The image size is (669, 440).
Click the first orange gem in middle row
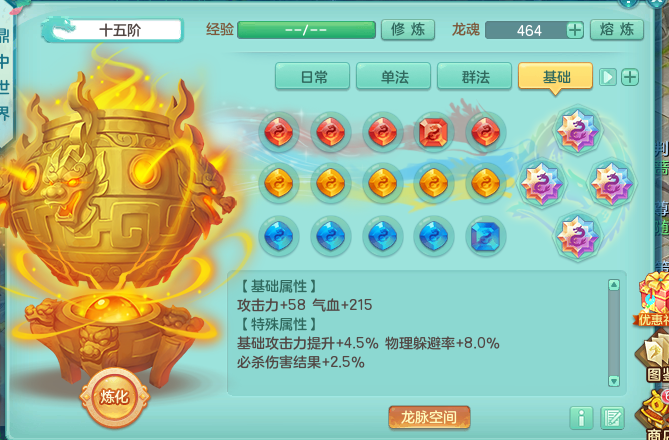coord(279,184)
